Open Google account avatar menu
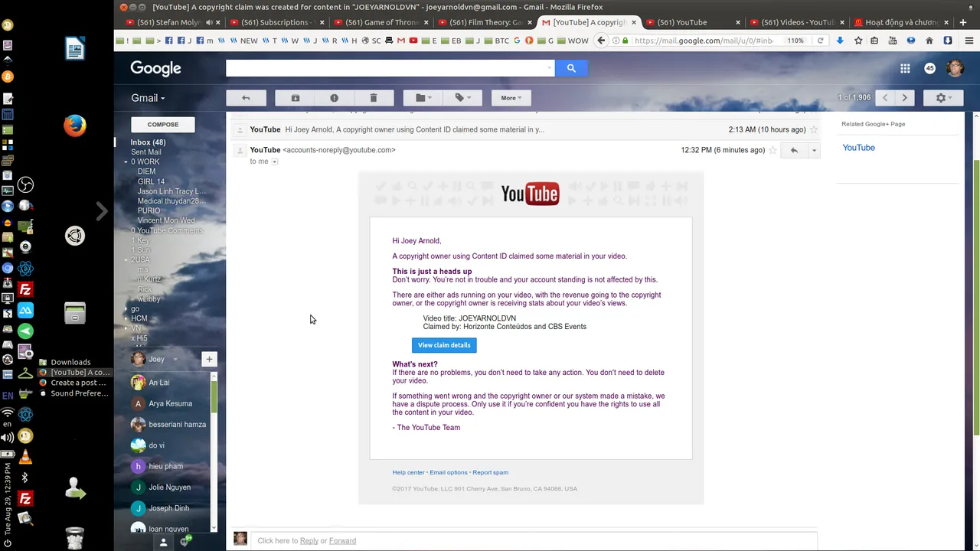The image size is (980, 551). click(955, 68)
